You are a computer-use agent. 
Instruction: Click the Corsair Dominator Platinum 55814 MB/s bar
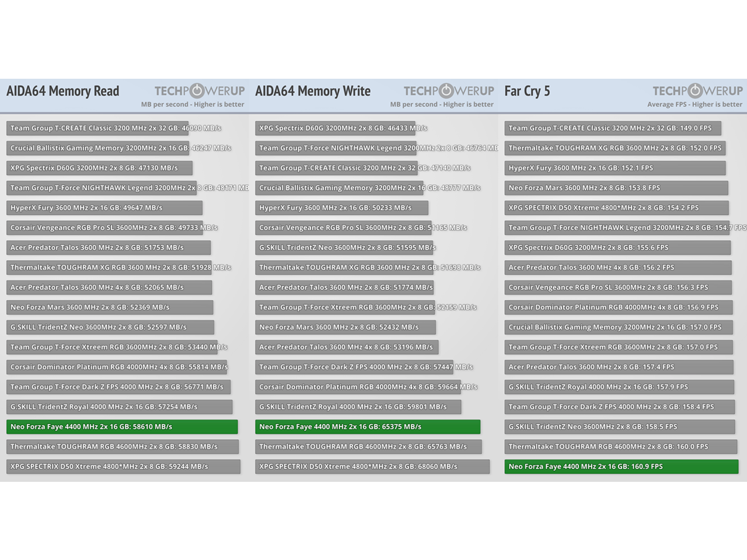pyautogui.click(x=117, y=367)
